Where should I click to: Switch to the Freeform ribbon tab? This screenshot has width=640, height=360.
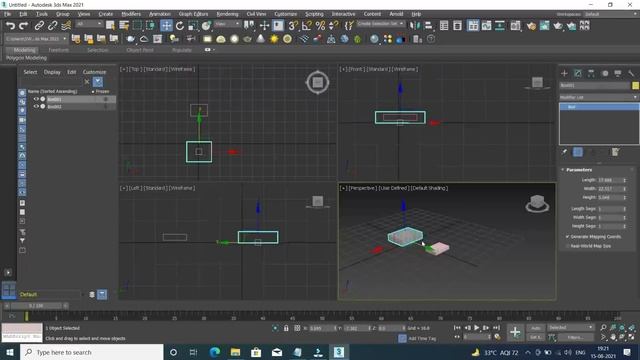(59, 50)
